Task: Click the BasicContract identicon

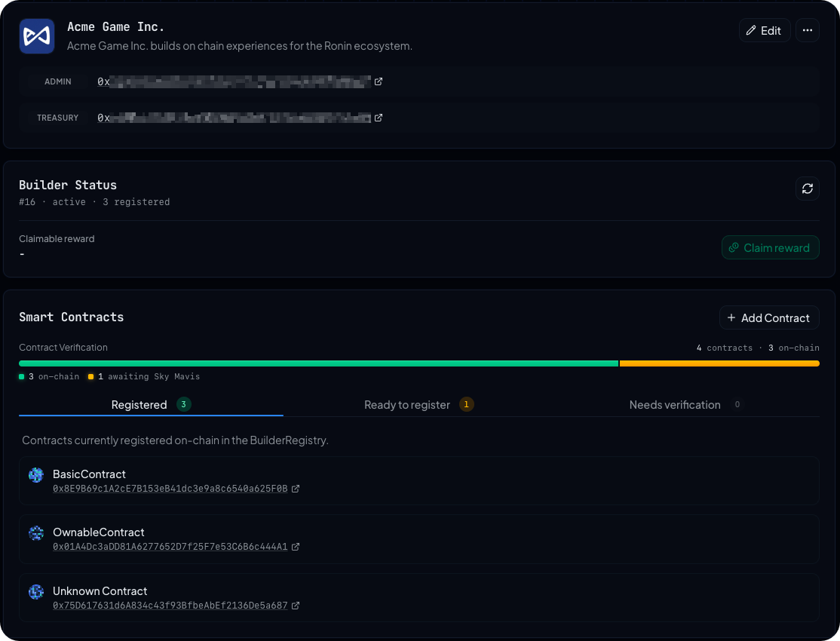Action: coord(36,475)
